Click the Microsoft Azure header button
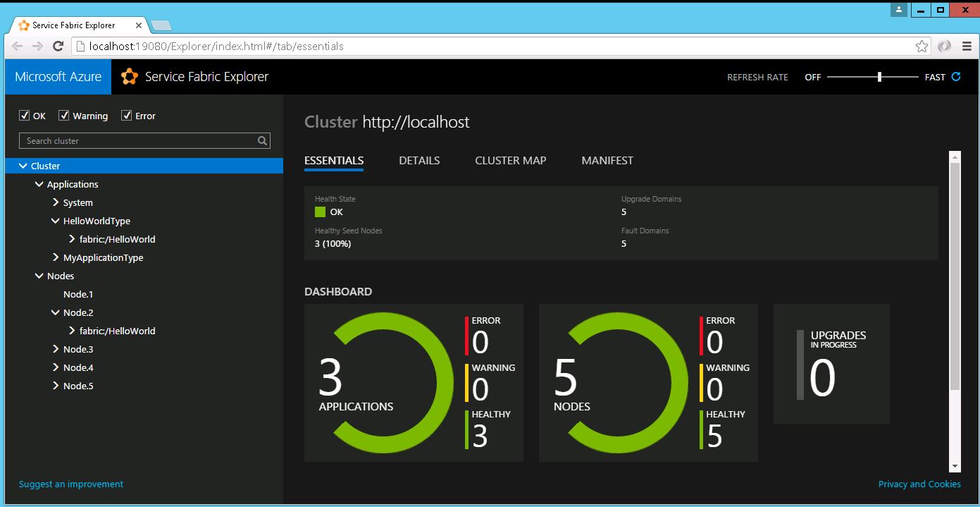 (58, 77)
